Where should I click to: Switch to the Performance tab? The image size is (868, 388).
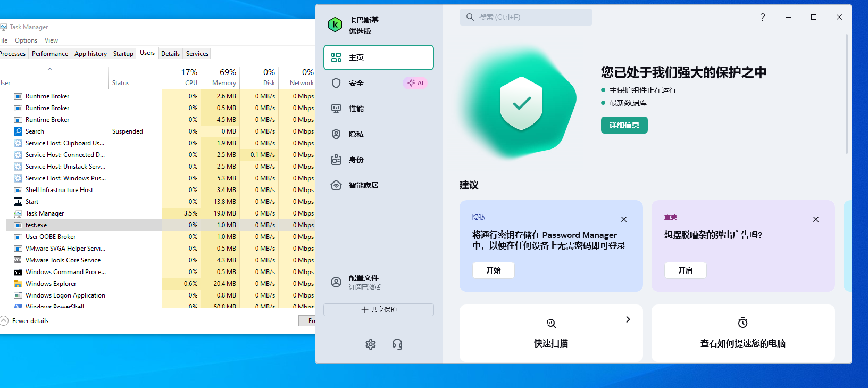pyautogui.click(x=50, y=54)
